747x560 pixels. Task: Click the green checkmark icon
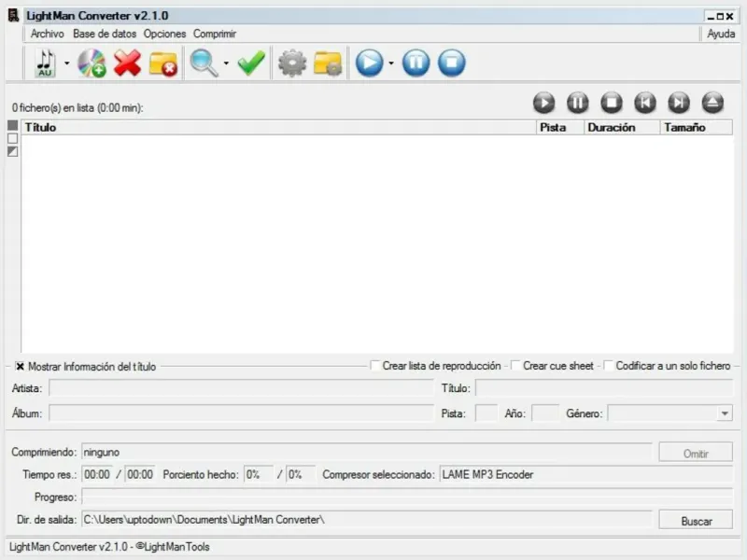(251, 63)
